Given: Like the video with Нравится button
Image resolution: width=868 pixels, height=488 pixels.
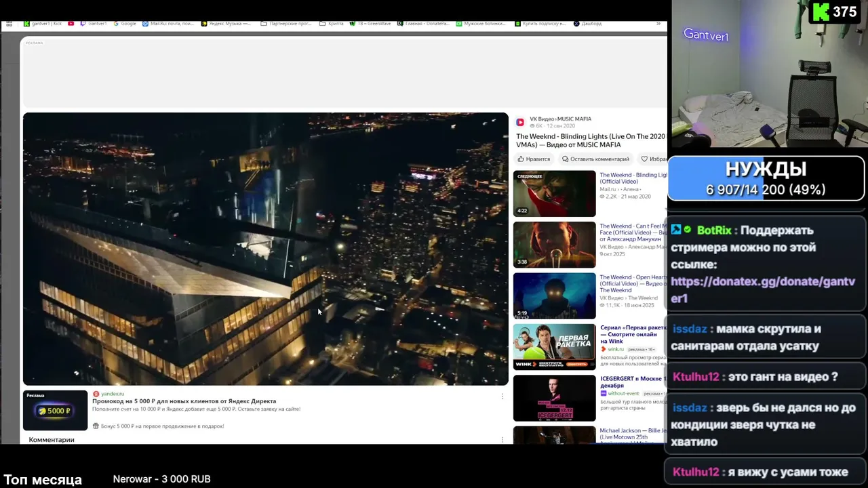Looking at the screenshot, I should (x=534, y=159).
